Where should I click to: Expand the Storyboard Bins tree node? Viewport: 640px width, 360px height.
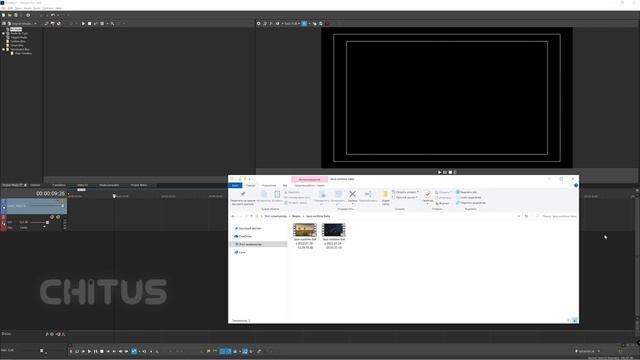4,49
